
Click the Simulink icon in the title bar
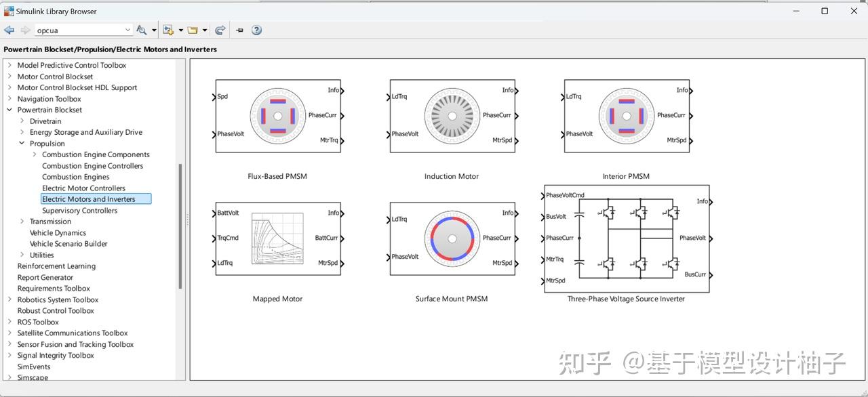[9, 11]
